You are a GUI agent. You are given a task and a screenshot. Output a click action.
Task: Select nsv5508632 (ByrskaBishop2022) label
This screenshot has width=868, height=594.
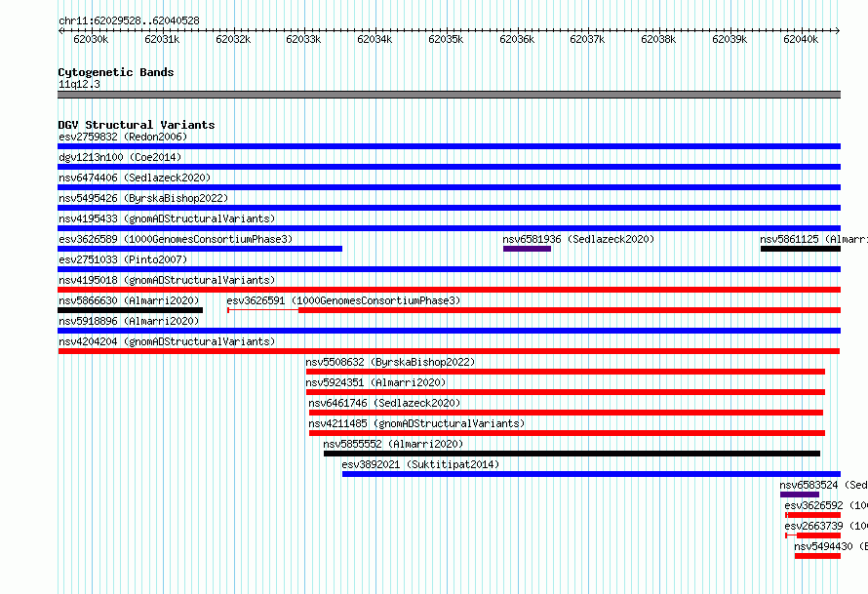[x=390, y=362]
